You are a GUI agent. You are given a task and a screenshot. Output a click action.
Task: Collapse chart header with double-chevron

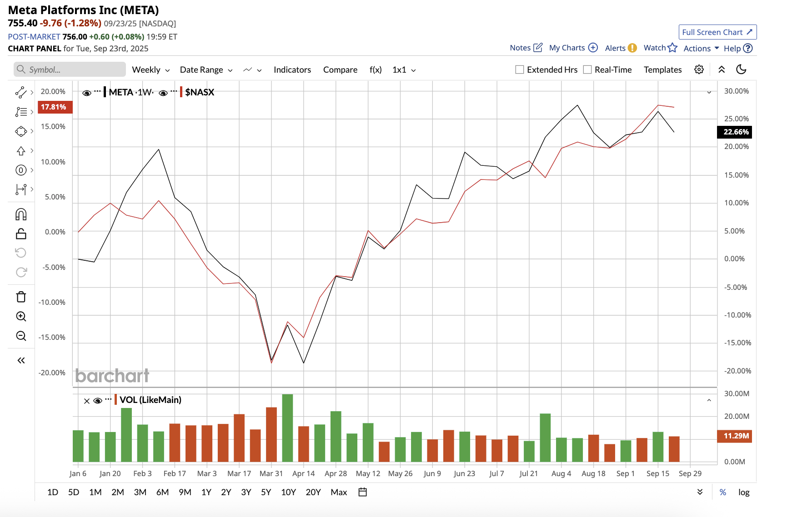click(722, 70)
